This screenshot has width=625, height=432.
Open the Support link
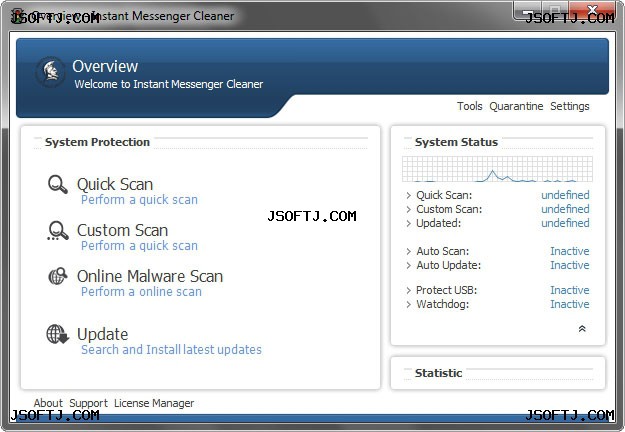click(88, 403)
